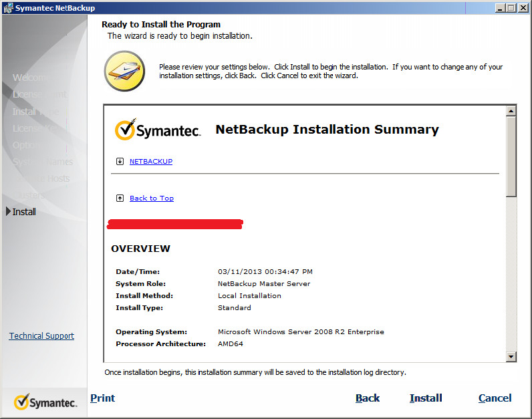Select the Install step in the sidebar
This screenshot has height=419, width=532.
24,212
